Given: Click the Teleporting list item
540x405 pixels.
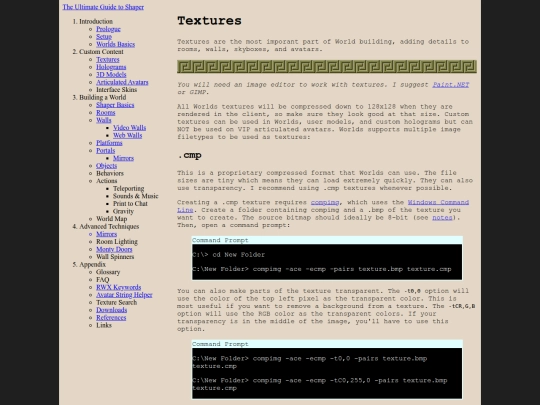Looking at the screenshot, I should pos(128,188).
